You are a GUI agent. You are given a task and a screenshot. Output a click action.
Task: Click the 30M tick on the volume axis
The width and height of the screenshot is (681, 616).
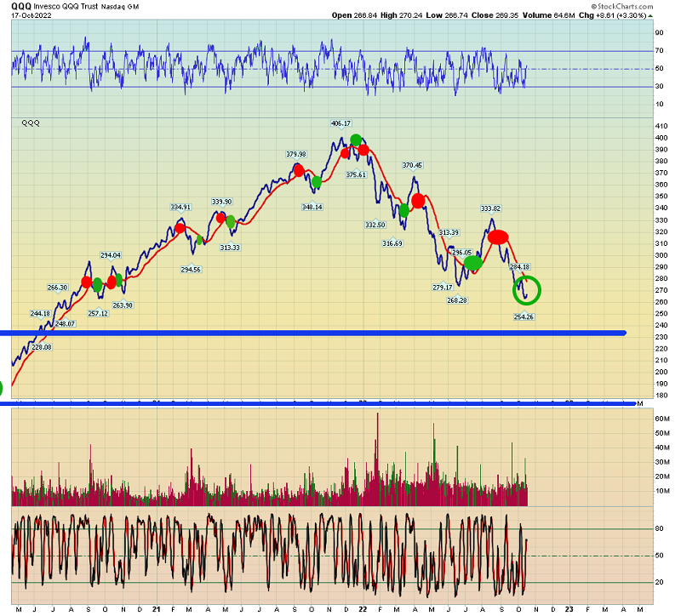[x=662, y=462]
